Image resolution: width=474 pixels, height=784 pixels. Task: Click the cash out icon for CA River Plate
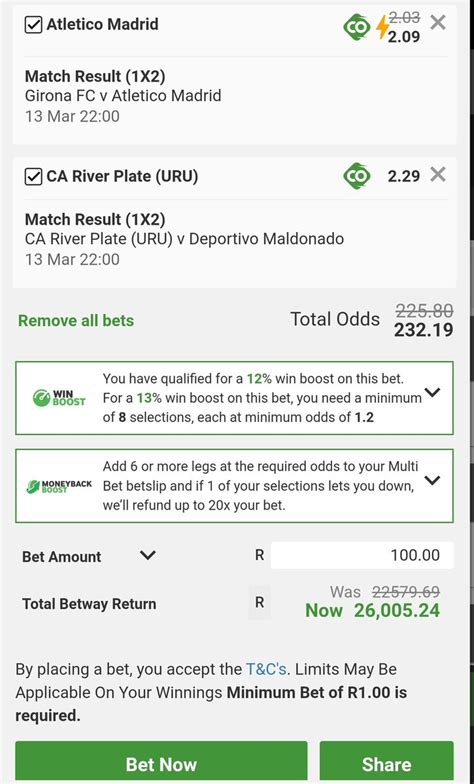pyautogui.click(x=357, y=176)
